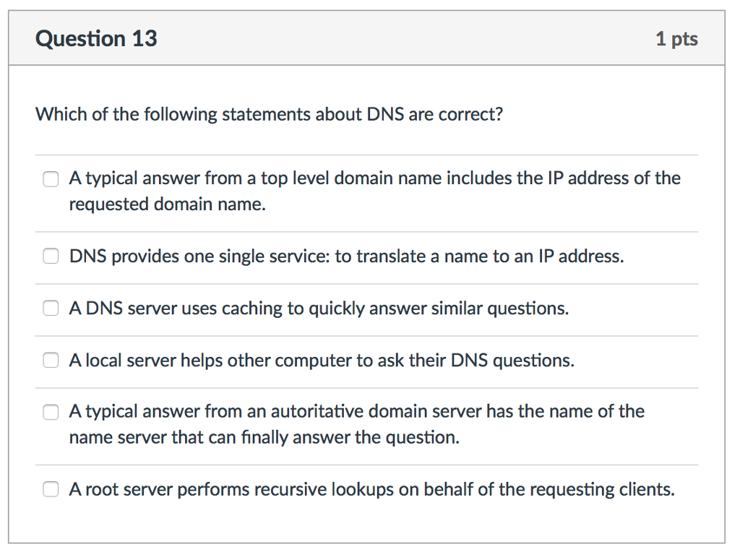
Task: Click the question text about DNS statements
Action: tap(269, 114)
